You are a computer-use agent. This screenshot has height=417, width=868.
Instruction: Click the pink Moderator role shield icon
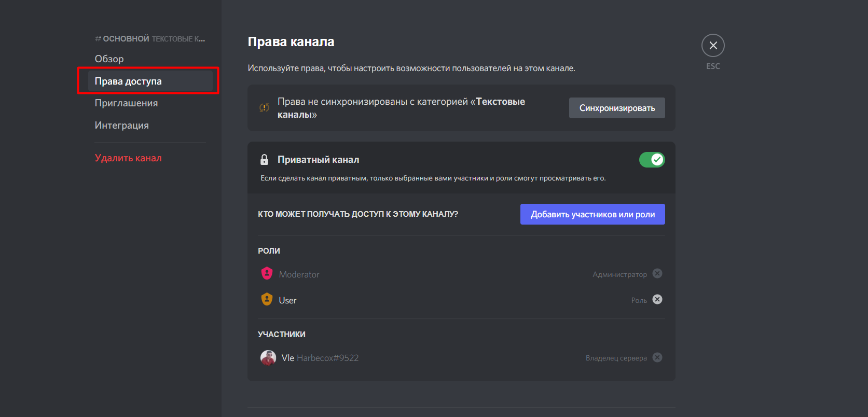267,273
